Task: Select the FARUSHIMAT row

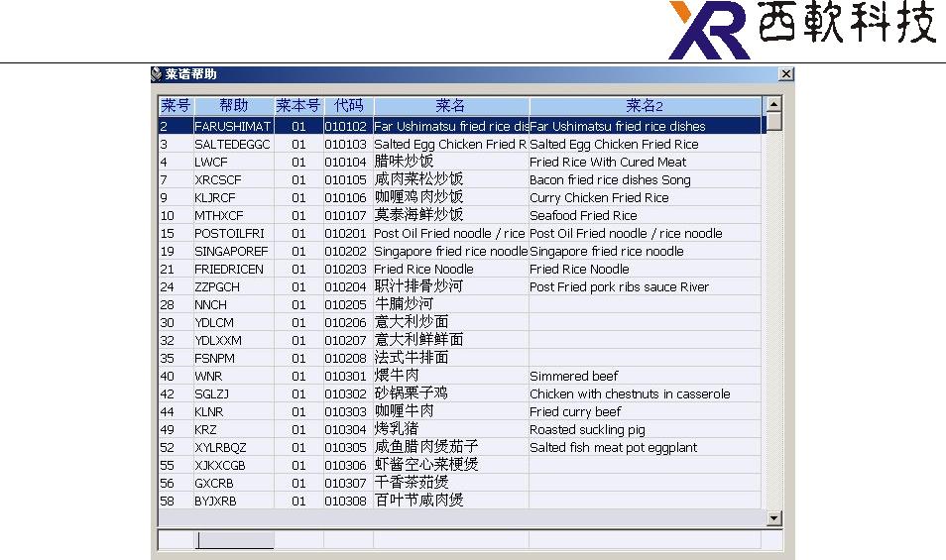Action: click(x=460, y=126)
